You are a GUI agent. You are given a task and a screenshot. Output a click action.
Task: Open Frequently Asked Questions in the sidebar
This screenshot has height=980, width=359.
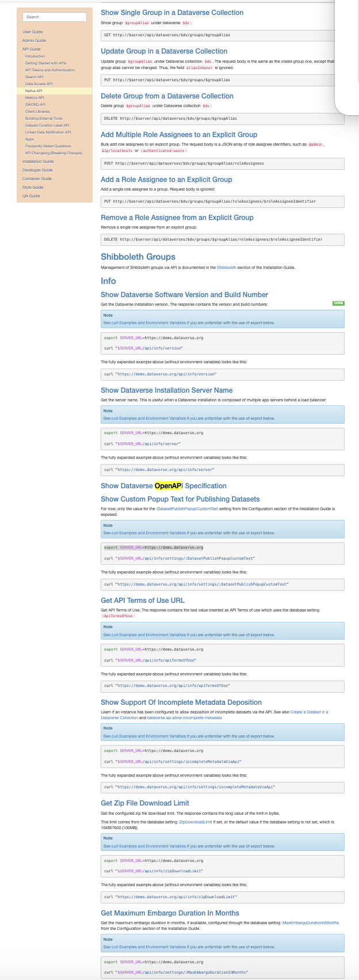(48, 146)
